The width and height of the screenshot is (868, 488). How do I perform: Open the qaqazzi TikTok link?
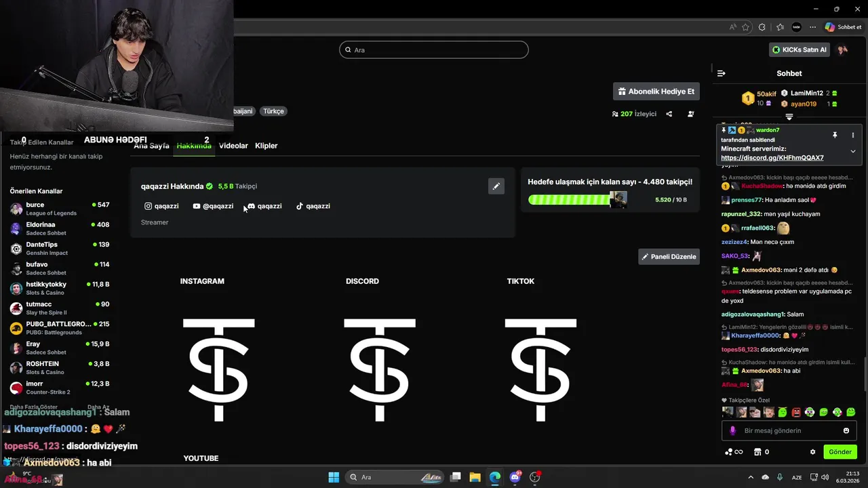[x=313, y=206]
